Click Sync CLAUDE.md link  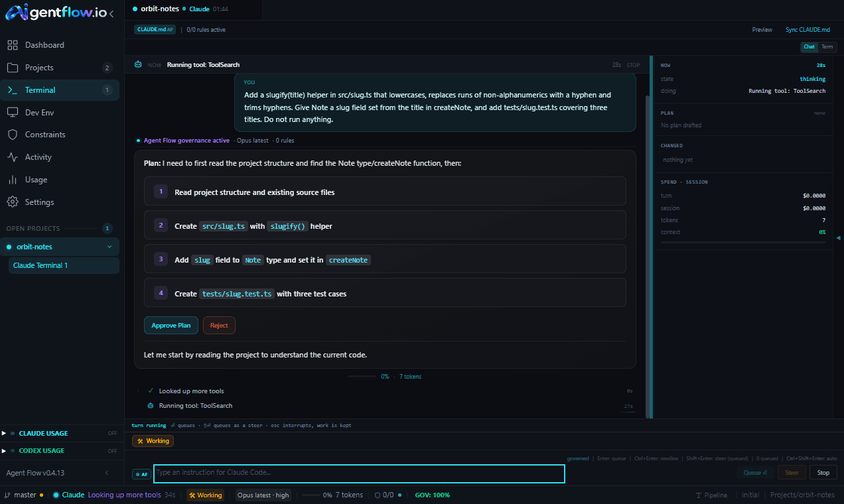[x=808, y=30]
